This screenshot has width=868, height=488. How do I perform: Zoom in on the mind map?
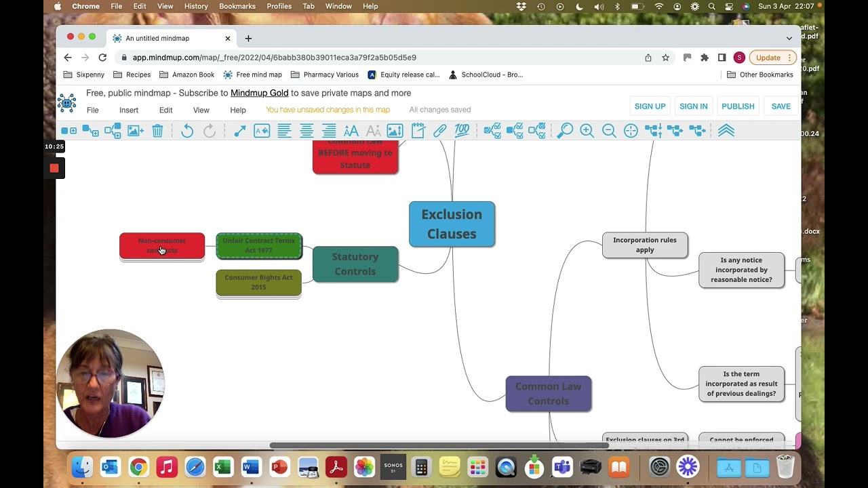[x=587, y=131]
